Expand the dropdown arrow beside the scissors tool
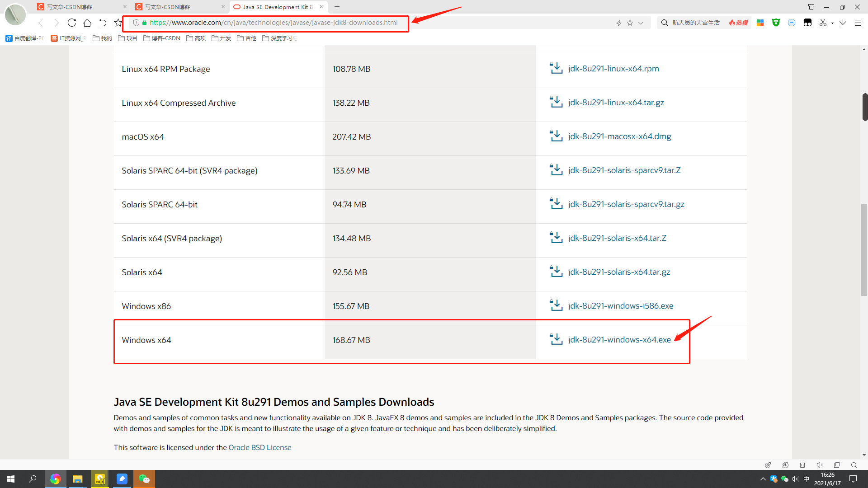Viewport: 868px width, 488px height. tap(832, 23)
